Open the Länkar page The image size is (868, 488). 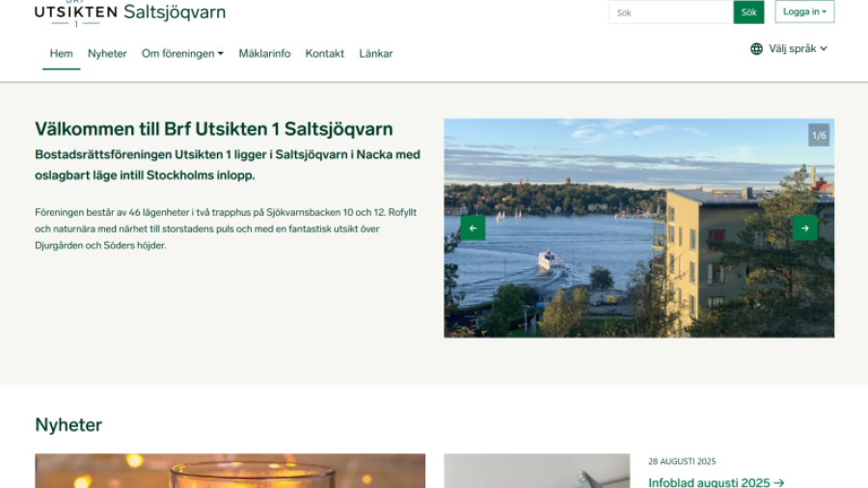pos(376,54)
